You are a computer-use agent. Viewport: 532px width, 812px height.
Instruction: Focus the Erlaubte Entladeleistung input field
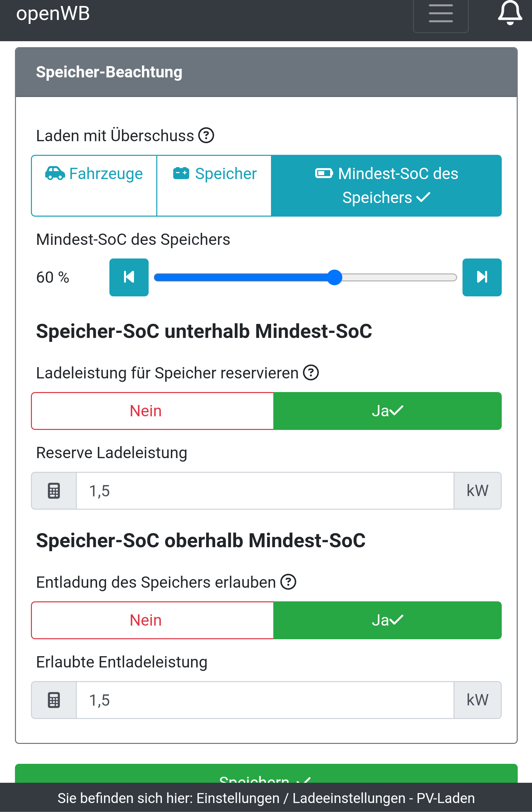point(265,700)
